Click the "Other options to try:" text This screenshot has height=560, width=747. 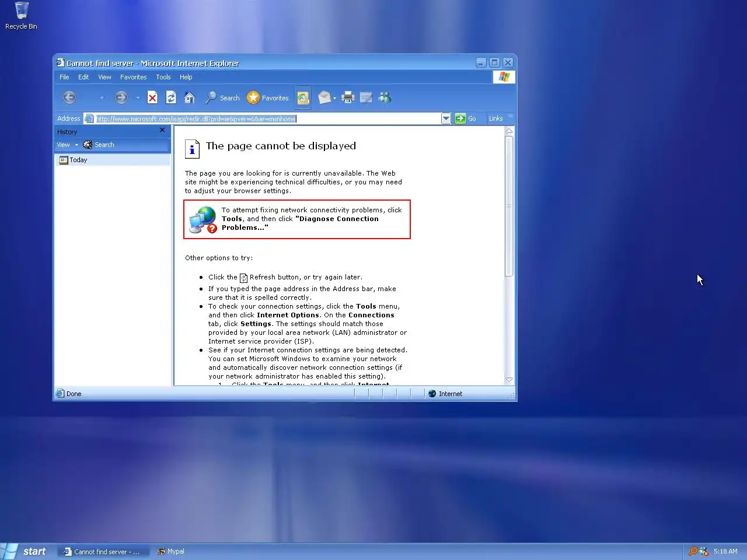[x=219, y=258]
